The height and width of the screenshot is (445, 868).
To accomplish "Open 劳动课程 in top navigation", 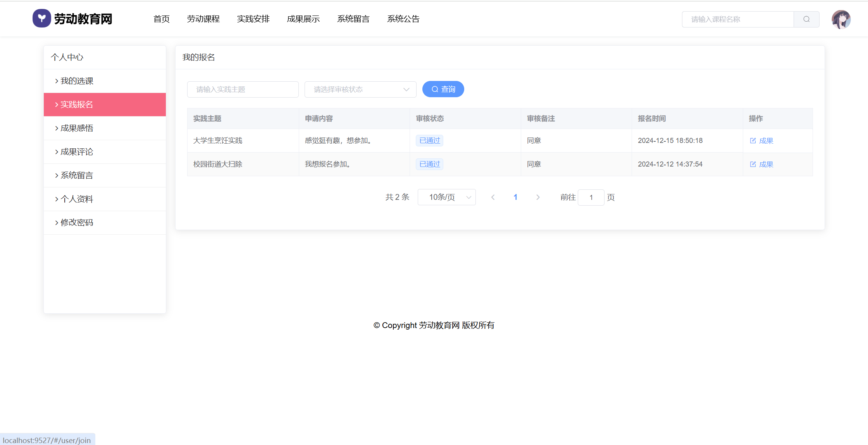I will [x=203, y=19].
